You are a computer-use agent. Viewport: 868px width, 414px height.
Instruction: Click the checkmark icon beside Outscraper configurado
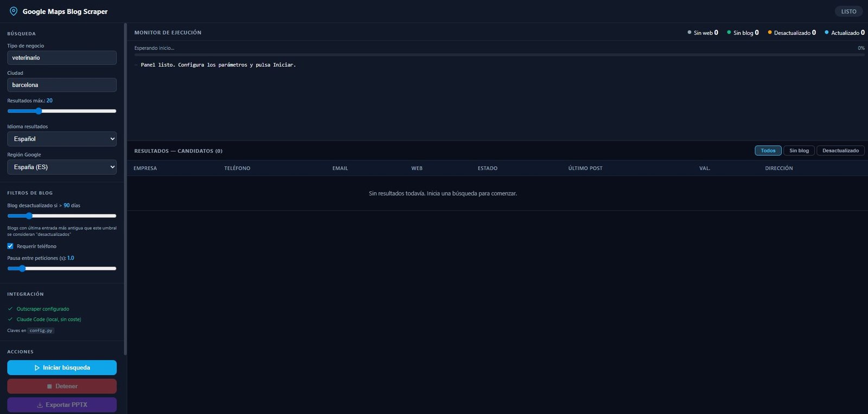[10, 309]
